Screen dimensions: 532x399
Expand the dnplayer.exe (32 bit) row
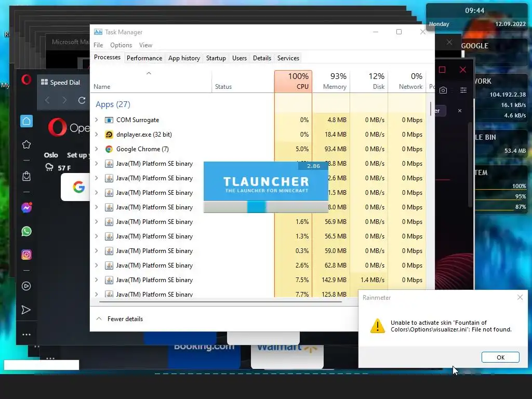click(x=97, y=135)
